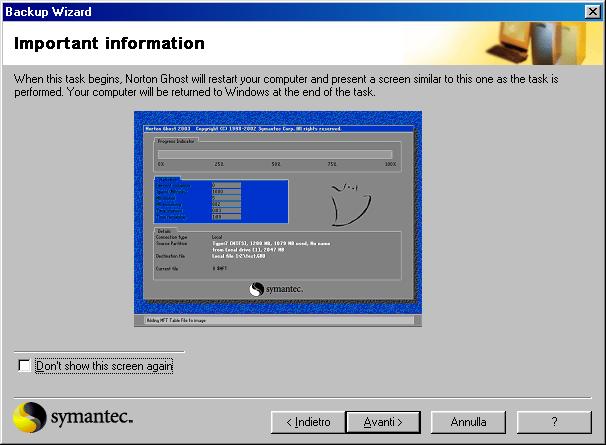
Task: Click the computer graphic in the header banner
Action: pyautogui.click(x=538, y=43)
